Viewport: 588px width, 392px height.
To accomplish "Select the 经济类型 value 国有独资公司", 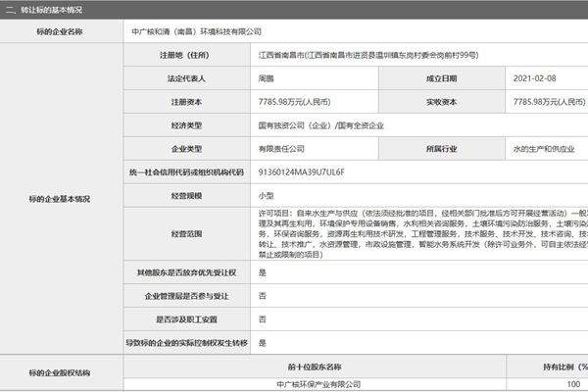I will click(316, 124).
